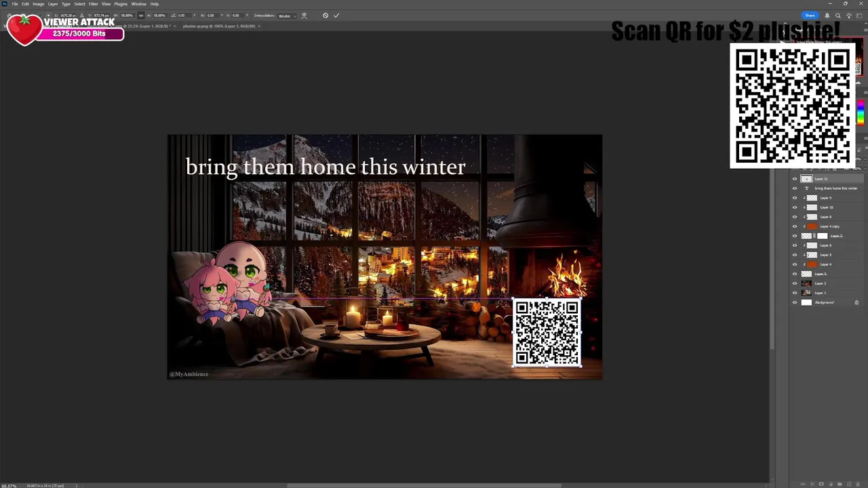
Task: Hide the 'bring them home this winter' text layer
Action: click(795, 188)
